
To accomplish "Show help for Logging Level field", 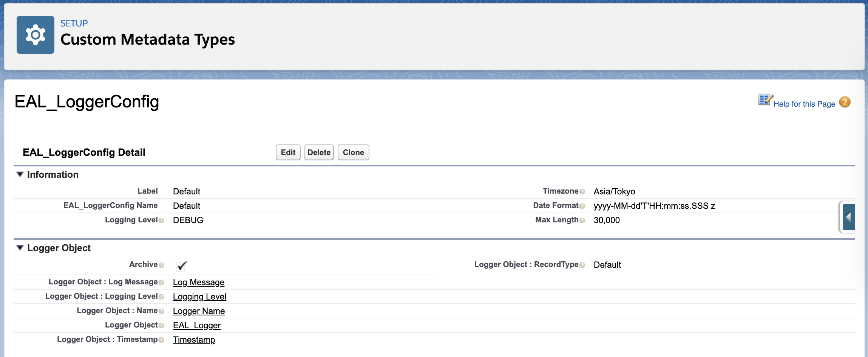I will pos(162,220).
